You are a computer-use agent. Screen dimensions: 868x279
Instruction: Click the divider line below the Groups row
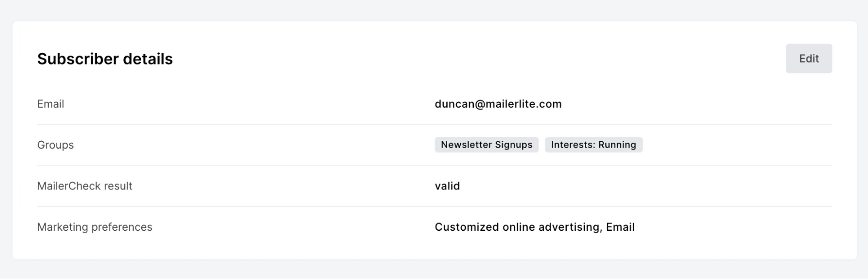coord(434,165)
